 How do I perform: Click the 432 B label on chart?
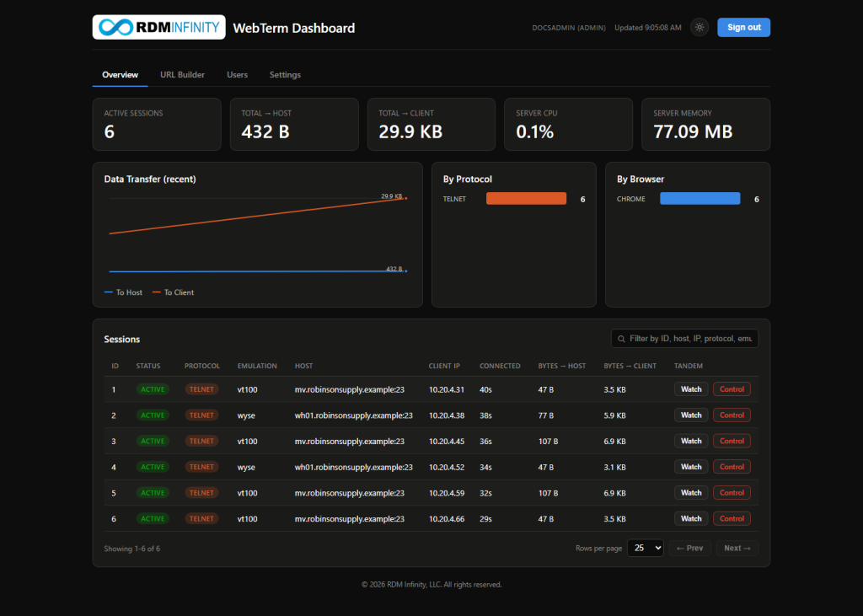tap(394, 269)
